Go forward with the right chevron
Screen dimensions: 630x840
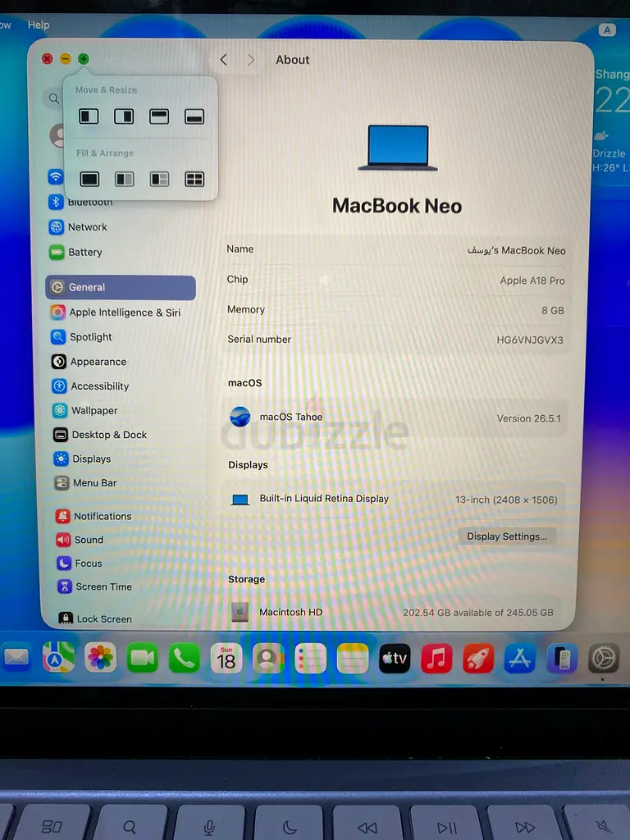coord(251,59)
